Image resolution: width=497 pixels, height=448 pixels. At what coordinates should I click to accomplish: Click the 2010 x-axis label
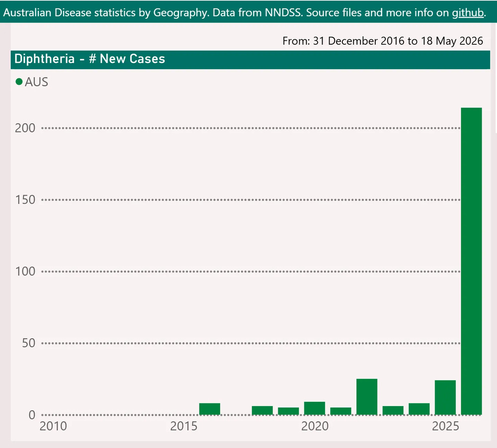[53, 426]
